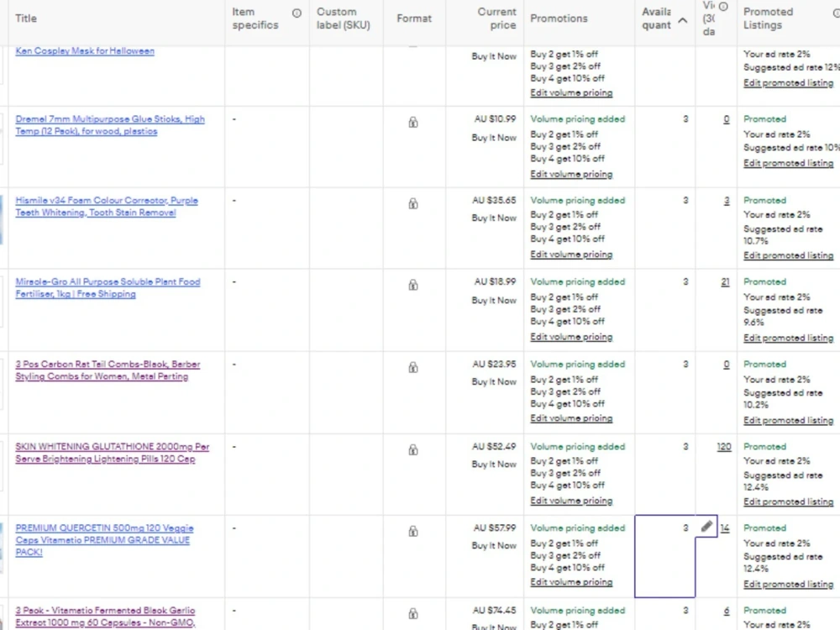Select the AU $18.99 price cell
Viewport: 840px width, 630px height.
(x=495, y=281)
